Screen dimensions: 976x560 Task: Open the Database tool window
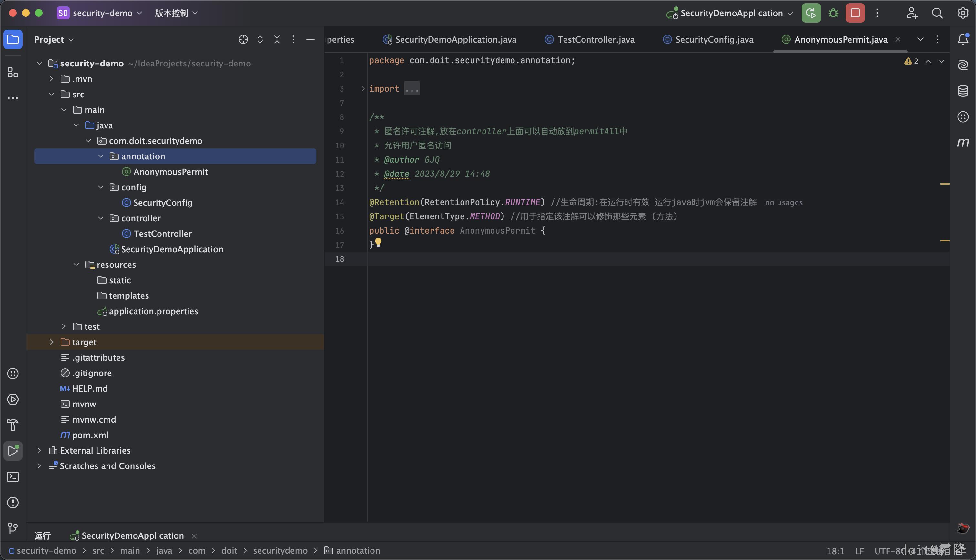pyautogui.click(x=962, y=91)
